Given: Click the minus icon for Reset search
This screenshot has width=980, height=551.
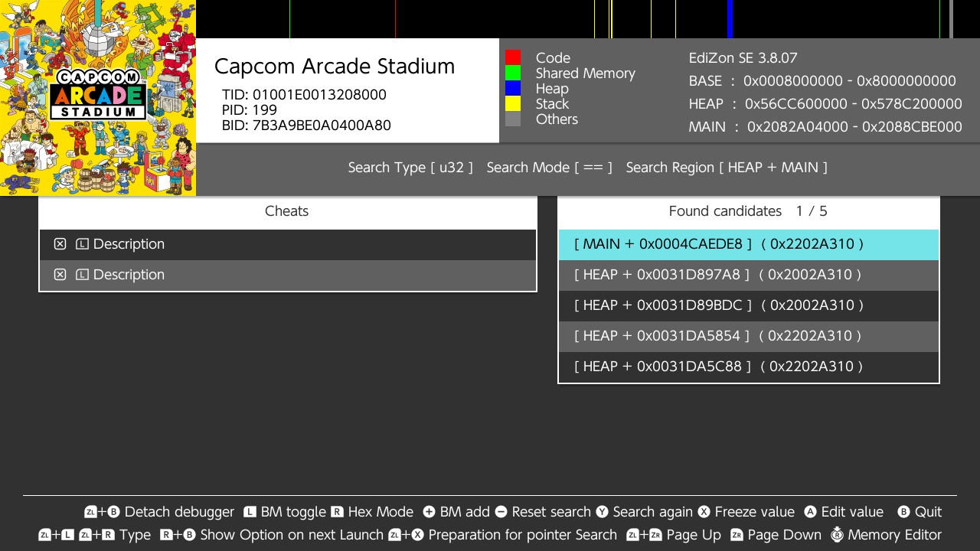Looking at the screenshot, I should (501, 512).
